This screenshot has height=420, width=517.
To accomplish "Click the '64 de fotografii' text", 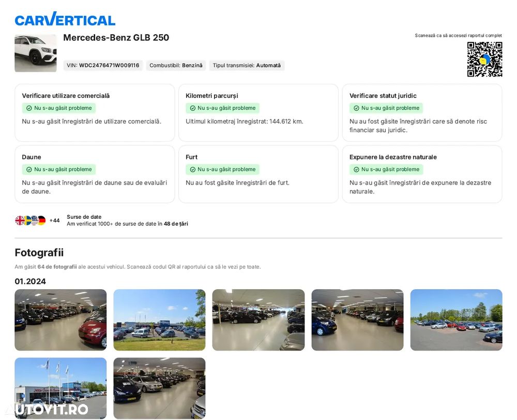I will (57, 267).
